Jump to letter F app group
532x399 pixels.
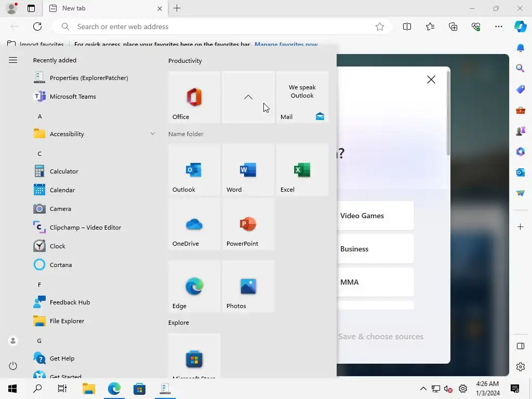click(39, 285)
